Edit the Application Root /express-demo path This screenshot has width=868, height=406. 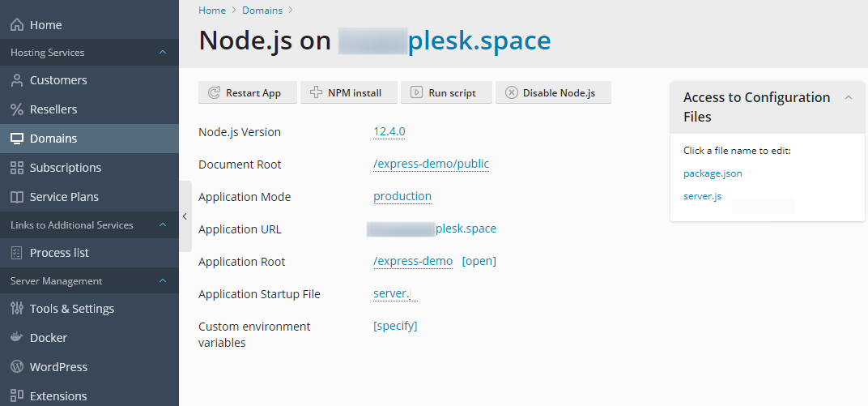tap(413, 261)
